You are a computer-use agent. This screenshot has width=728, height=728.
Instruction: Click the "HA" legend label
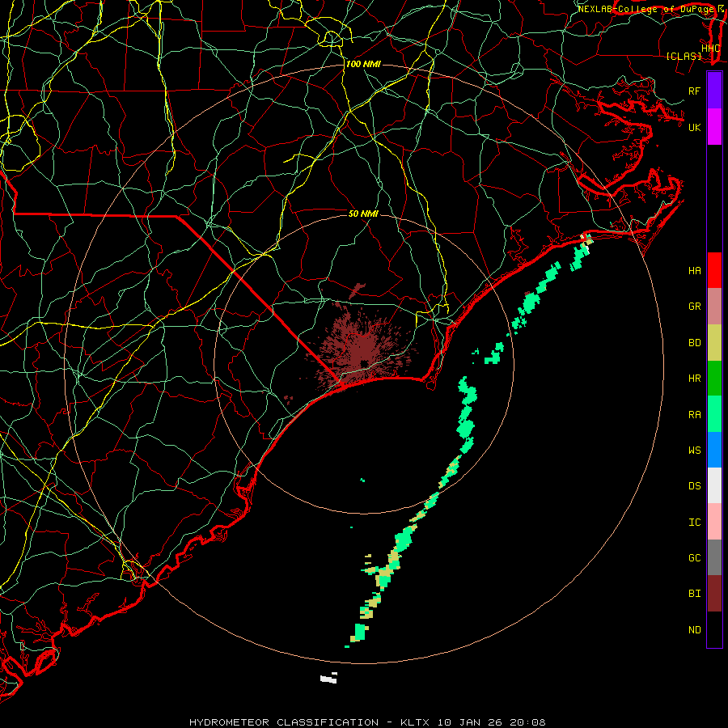coord(694,271)
